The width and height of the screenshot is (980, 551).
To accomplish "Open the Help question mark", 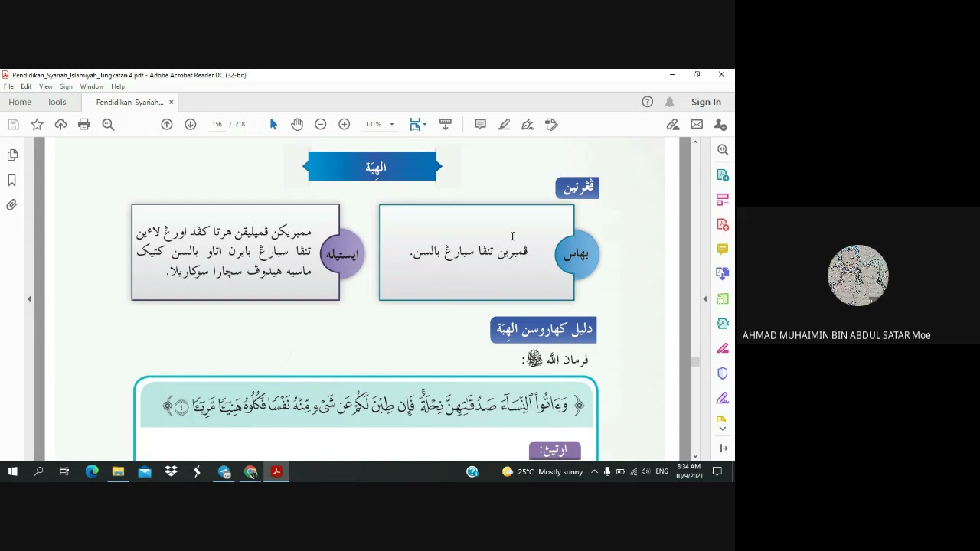I will coord(648,102).
